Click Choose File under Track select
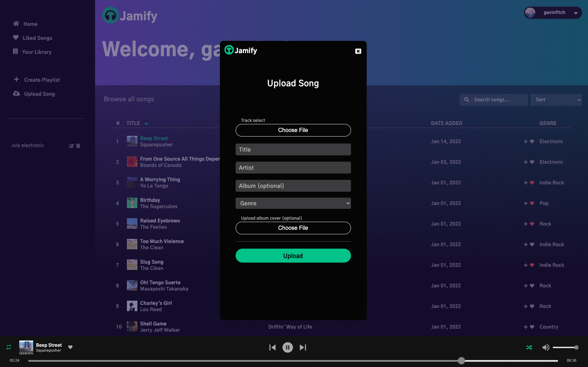This screenshot has width=588, height=367. (x=293, y=130)
